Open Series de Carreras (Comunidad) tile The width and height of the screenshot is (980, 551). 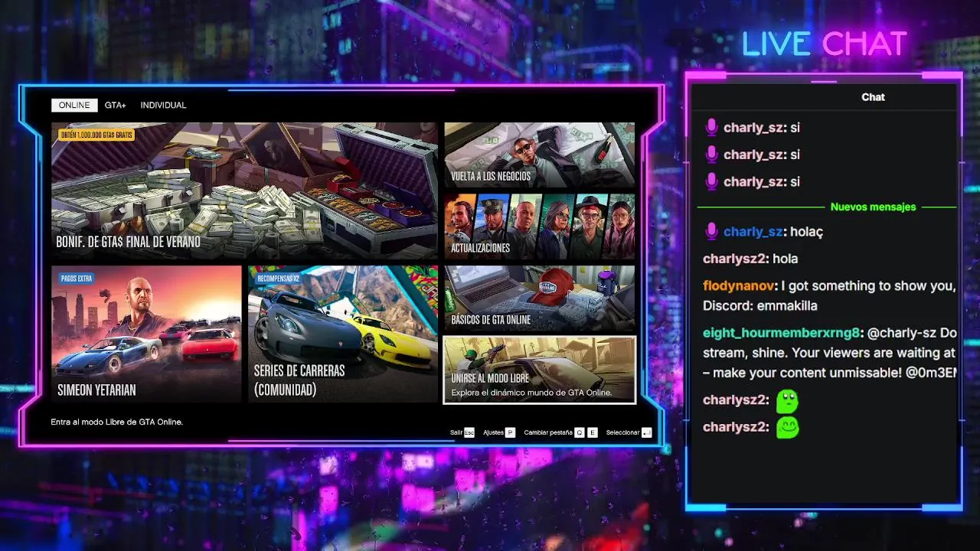tap(343, 334)
